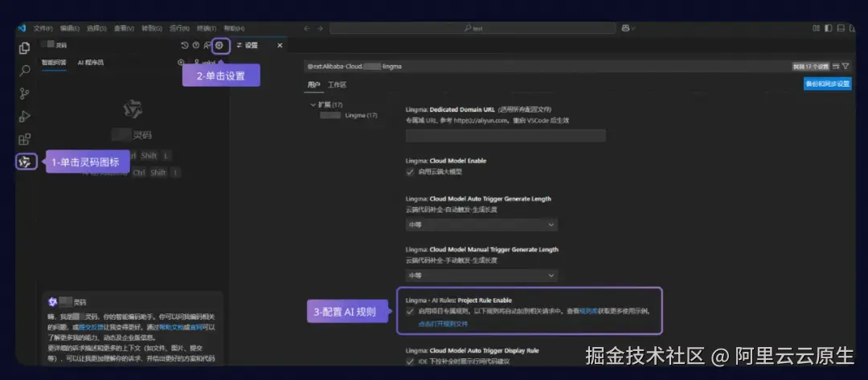Open chat history in Lingma panel
Image resolution: width=868 pixels, height=380 pixels.
click(x=185, y=45)
